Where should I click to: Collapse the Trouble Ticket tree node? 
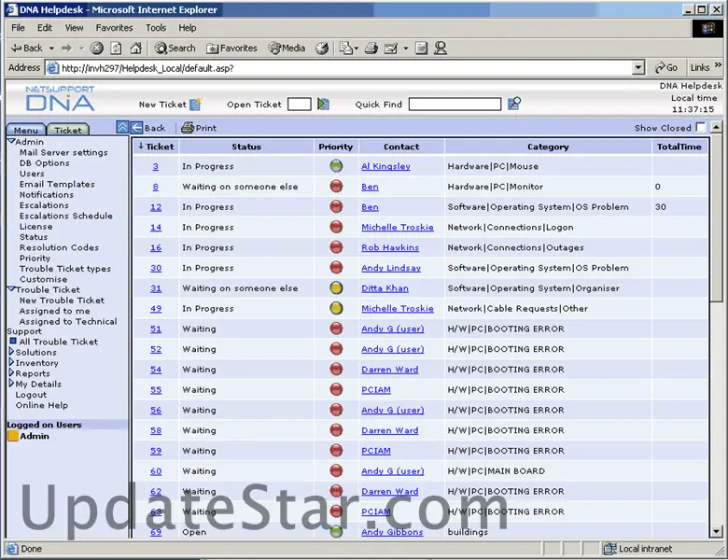tap(11, 288)
